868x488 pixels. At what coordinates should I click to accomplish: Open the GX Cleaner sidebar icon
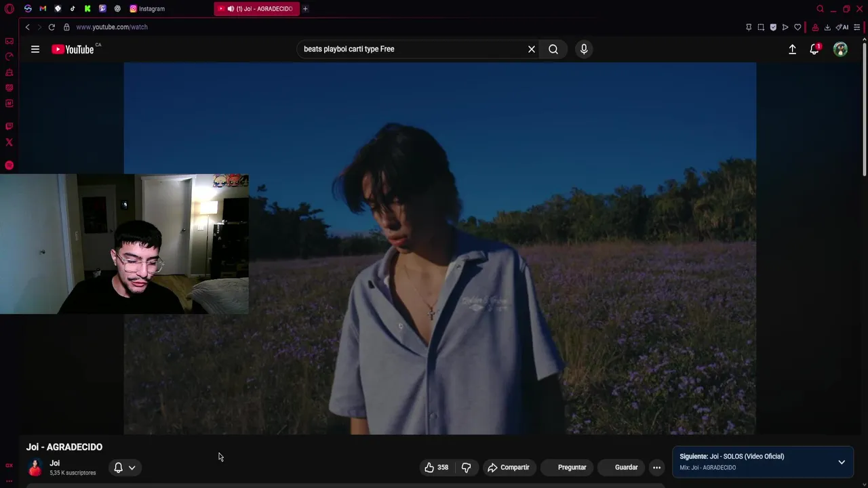tap(9, 73)
